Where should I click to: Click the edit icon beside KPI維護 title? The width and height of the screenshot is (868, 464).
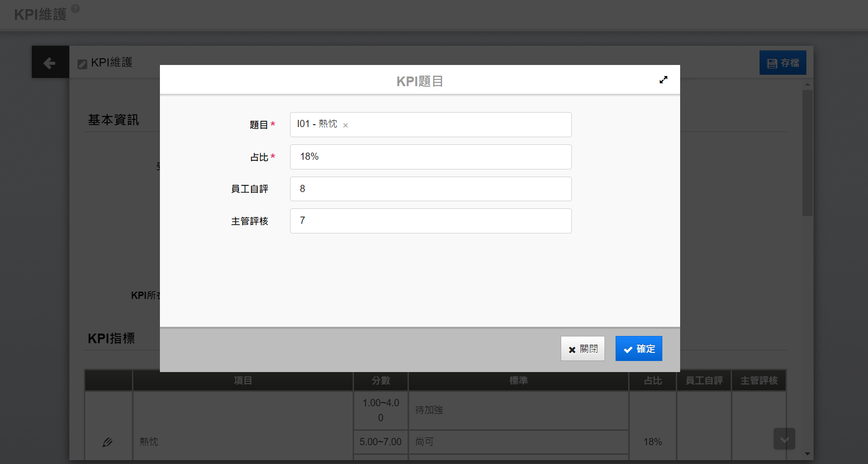[82, 64]
